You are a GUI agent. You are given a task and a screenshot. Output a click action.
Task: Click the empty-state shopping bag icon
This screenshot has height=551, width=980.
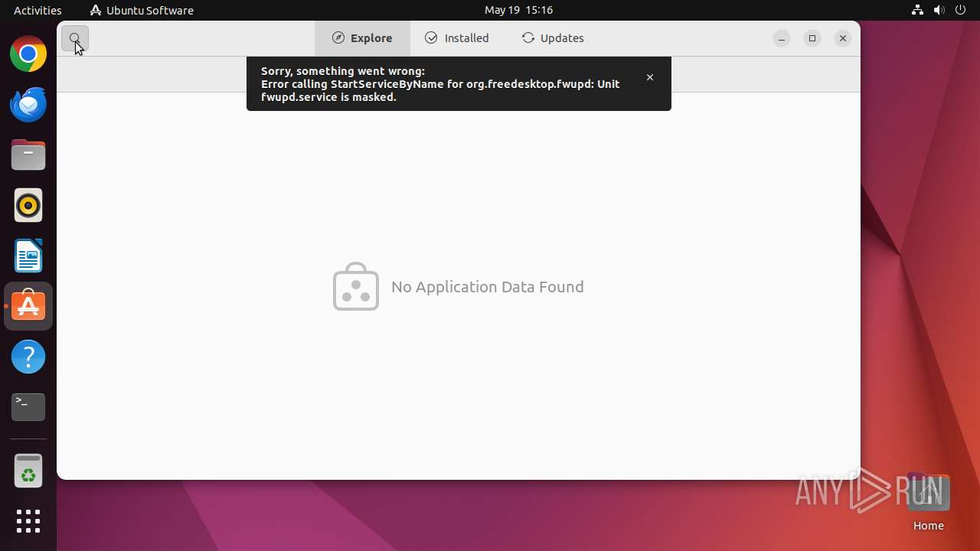click(x=356, y=286)
